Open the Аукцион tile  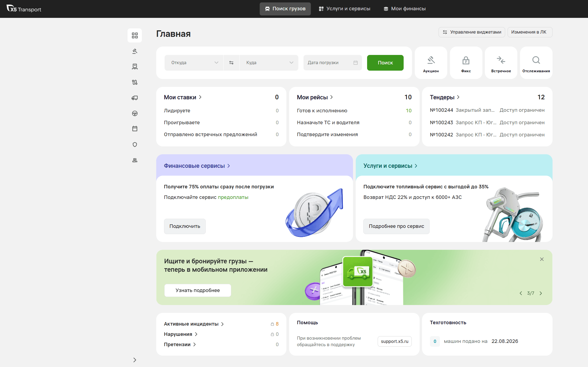431,63
